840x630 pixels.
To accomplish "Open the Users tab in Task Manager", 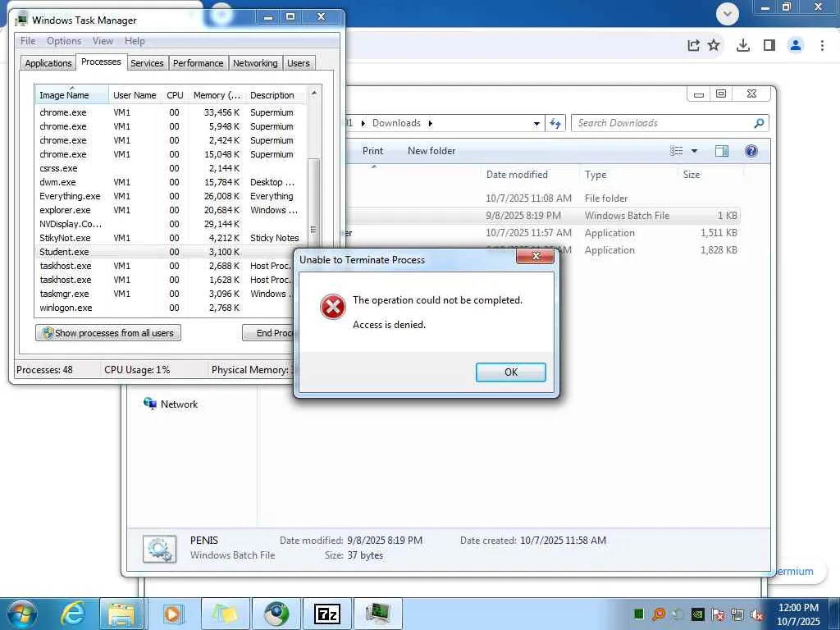I will [299, 62].
